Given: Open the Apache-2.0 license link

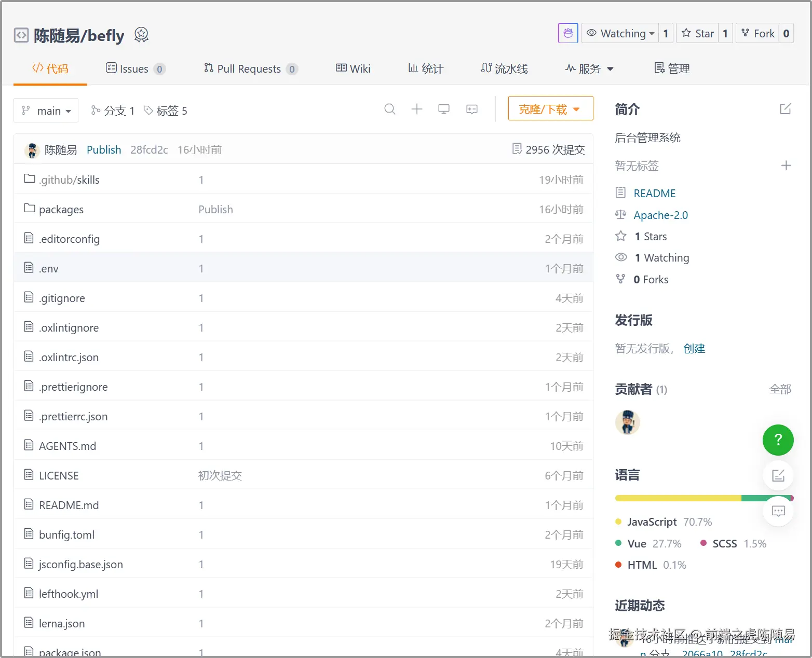Looking at the screenshot, I should (660, 215).
